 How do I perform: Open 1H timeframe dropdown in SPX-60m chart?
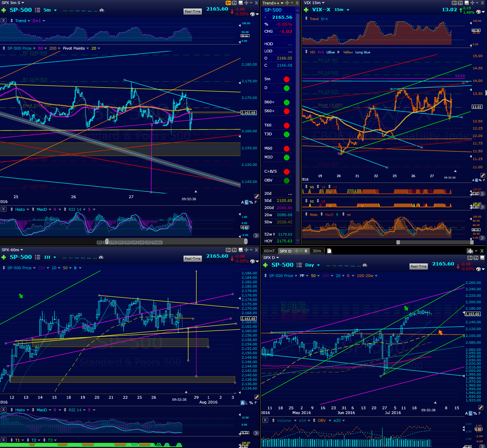click(x=55, y=257)
